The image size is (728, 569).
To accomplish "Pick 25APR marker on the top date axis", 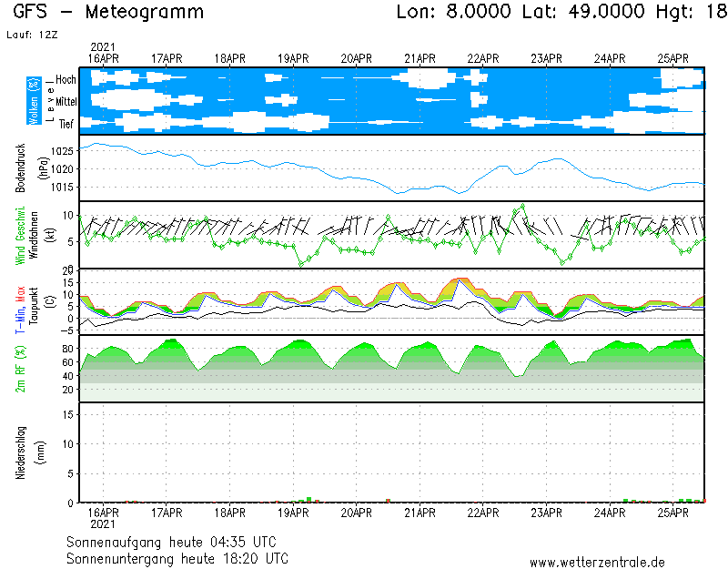I will point(672,58).
